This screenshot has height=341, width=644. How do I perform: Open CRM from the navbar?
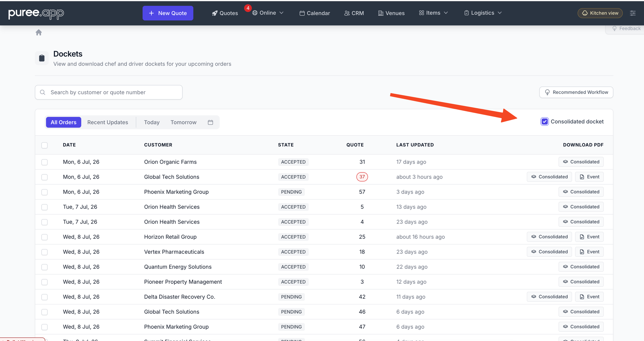(x=354, y=13)
